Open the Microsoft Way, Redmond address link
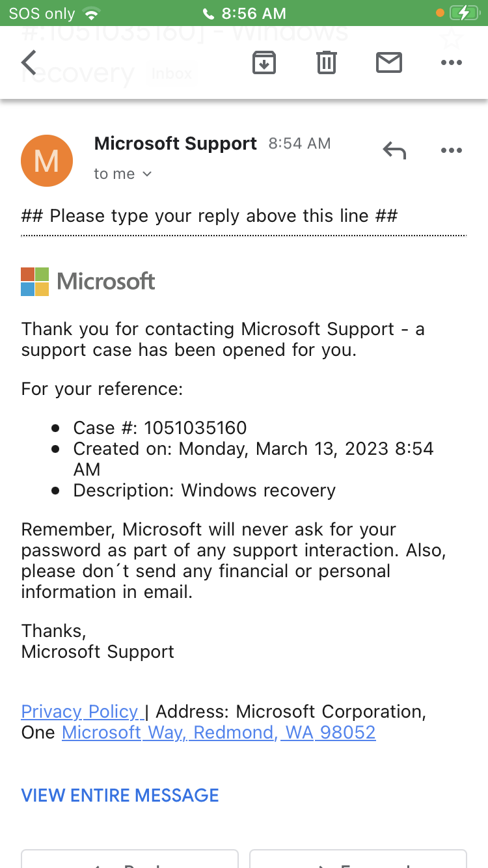The height and width of the screenshot is (868, 488). (219, 733)
